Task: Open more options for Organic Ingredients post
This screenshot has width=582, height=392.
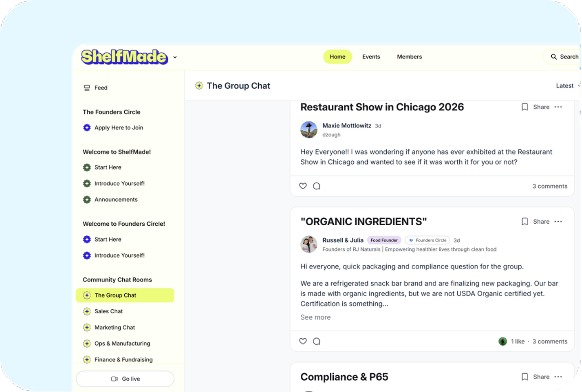Action: 558,222
